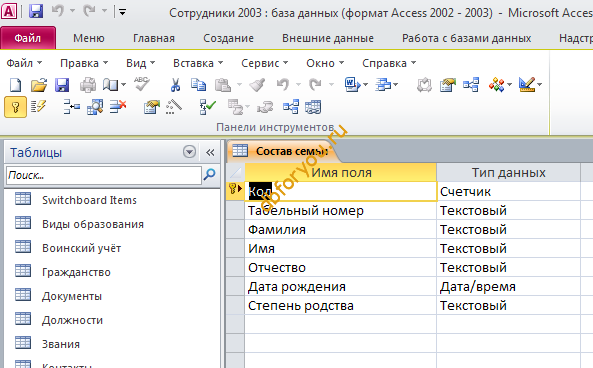Image resolution: width=593 pixels, height=368 pixels.
Task: Collapse the navigation pane with the double chevron
Action: pos(210,152)
